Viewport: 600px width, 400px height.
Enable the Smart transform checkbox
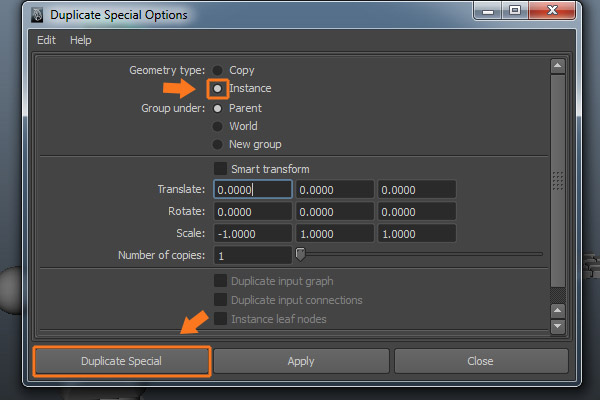point(220,169)
